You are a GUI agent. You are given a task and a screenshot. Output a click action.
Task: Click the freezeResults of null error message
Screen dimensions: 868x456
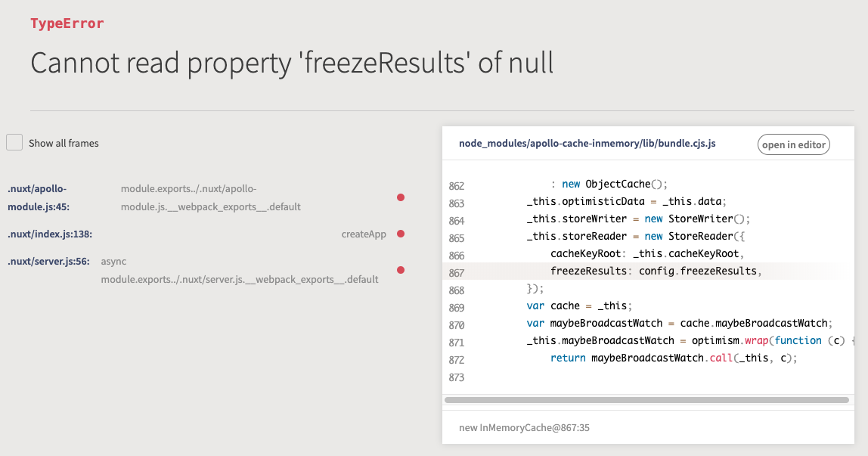(292, 63)
